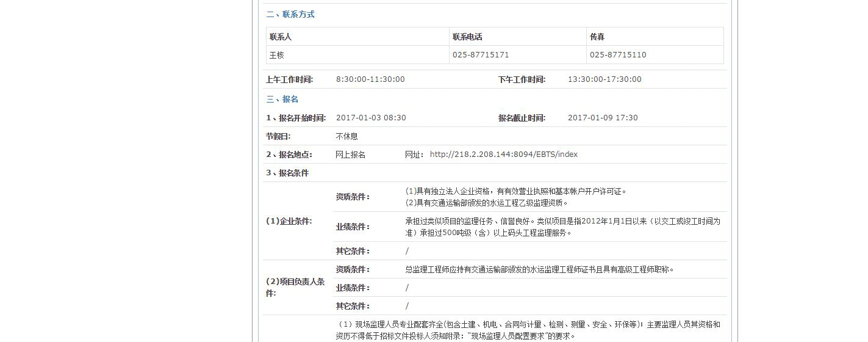The height and width of the screenshot is (342, 868).
Task: Click afternoon hours value 13:30:00-17:30:00
Action: click(604, 79)
